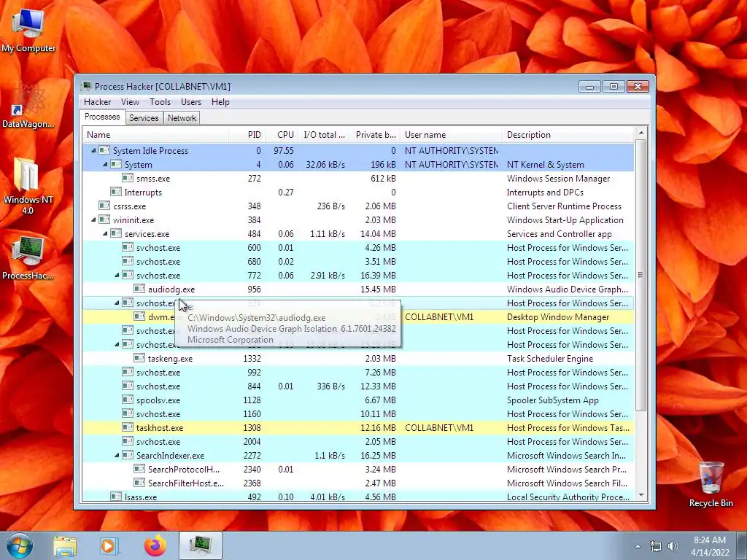The width and height of the screenshot is (747, 560).
Task: Select the ProcessHacker desktop icon
Action: [28, 257]
